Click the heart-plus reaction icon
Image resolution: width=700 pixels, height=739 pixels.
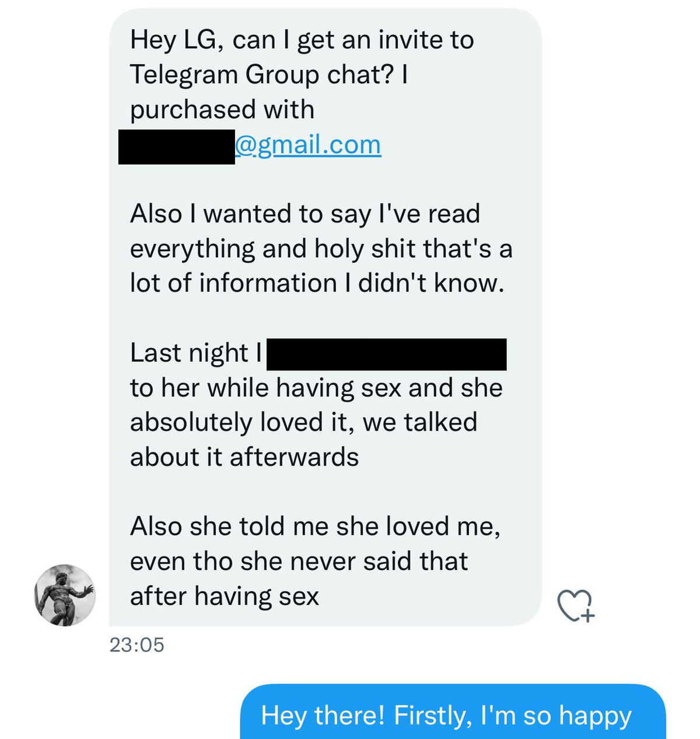tap(576, 605)
